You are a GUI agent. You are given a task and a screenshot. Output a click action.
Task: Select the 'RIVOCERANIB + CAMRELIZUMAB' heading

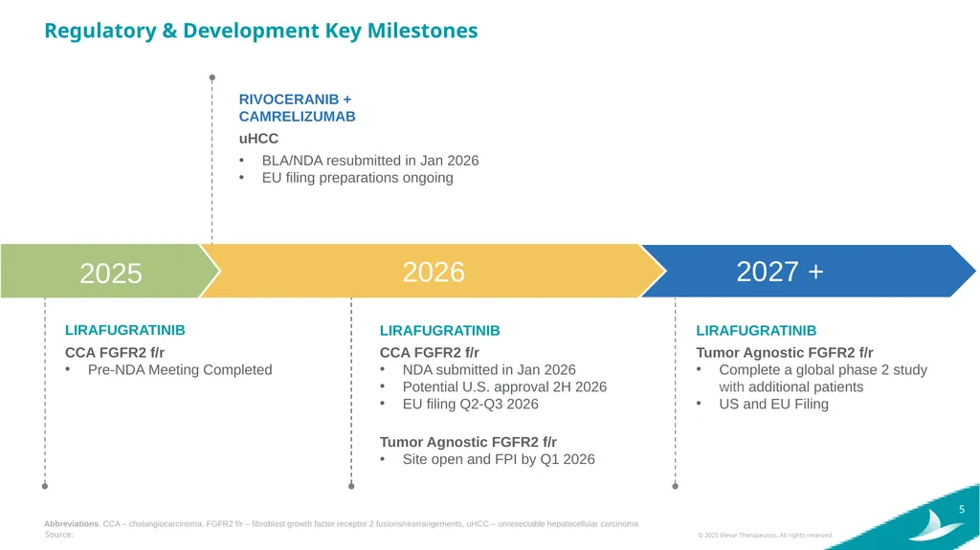[297, 107]
